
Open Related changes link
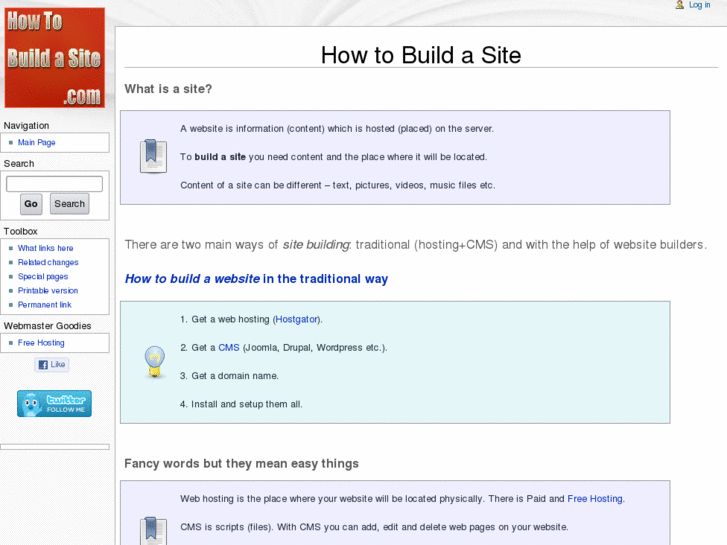[x=48, y=262]
